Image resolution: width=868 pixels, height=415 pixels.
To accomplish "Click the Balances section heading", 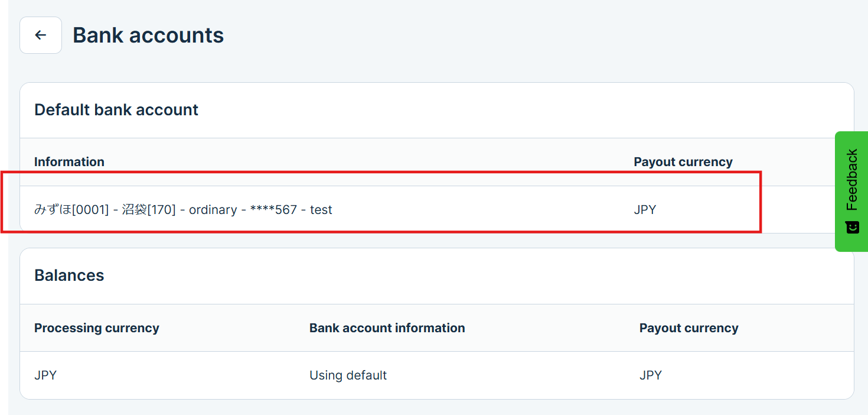I will pos(69,275).
